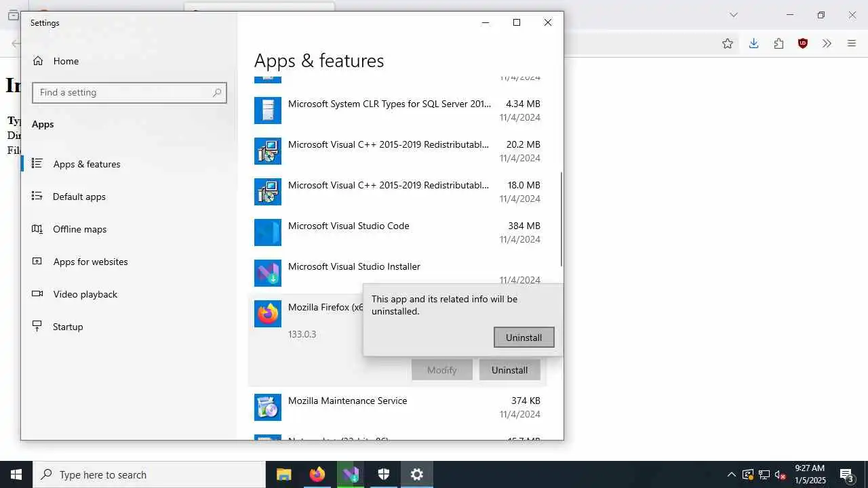The height and width of the screenshot is (488, 868).
Task: Open Firefox list all tabs chevron
Action: click(733, 15)
